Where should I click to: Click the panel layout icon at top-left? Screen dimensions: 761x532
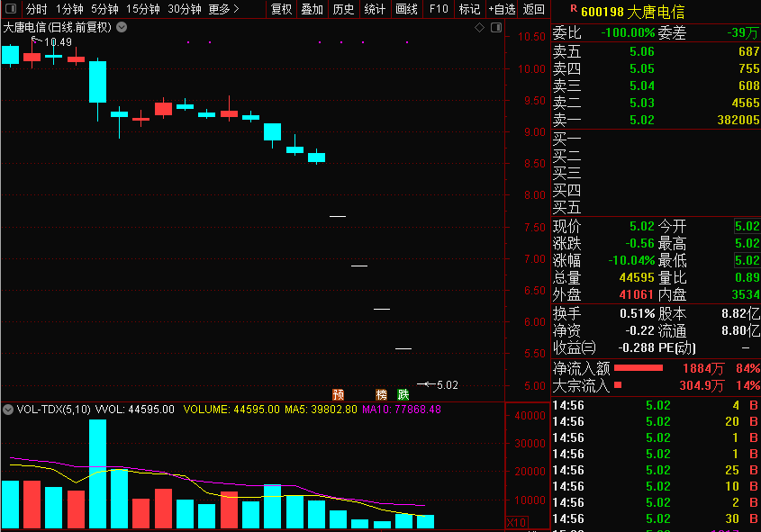(11, 9)
